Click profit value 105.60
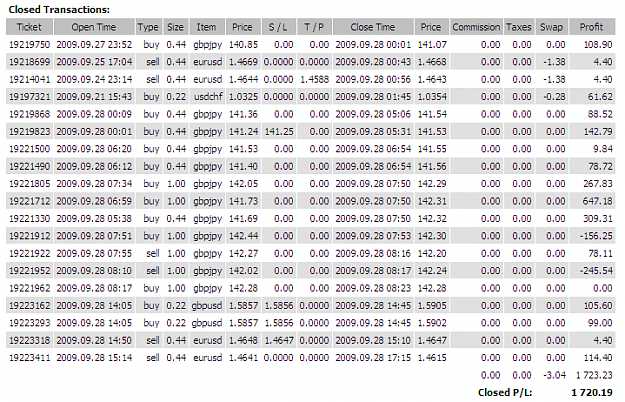 pos(598,306)
